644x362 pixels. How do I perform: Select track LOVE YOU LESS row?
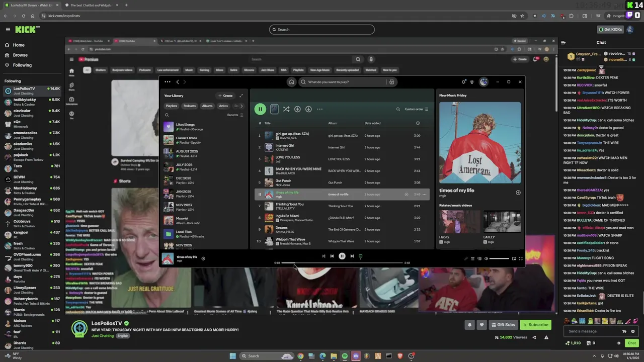342,159
